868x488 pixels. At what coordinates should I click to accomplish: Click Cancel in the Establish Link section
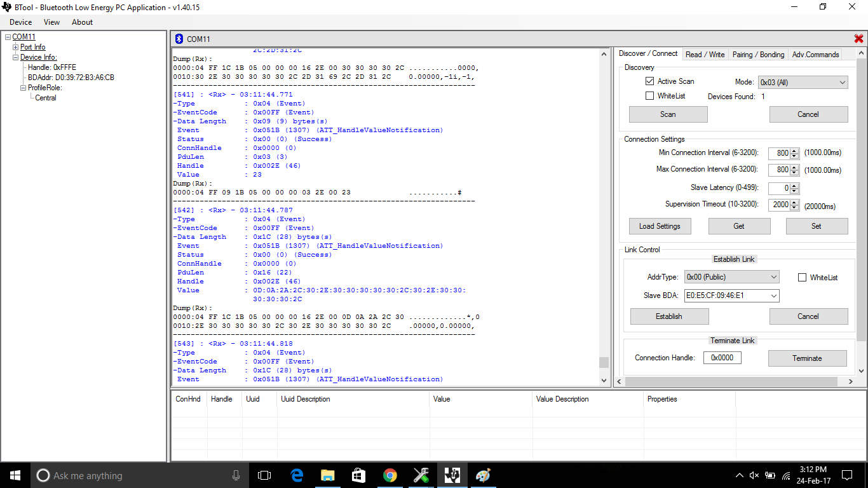[808, 316]
